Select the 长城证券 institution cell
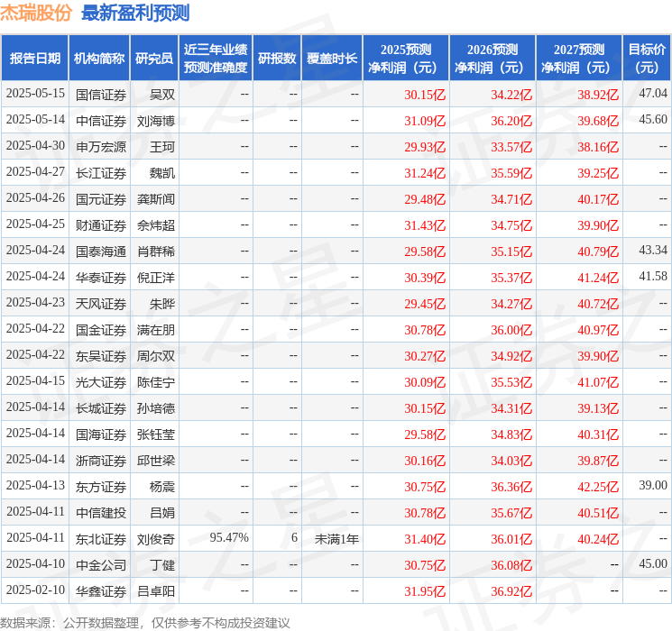This screenshot has height=631, width=672. coord(101,408)
